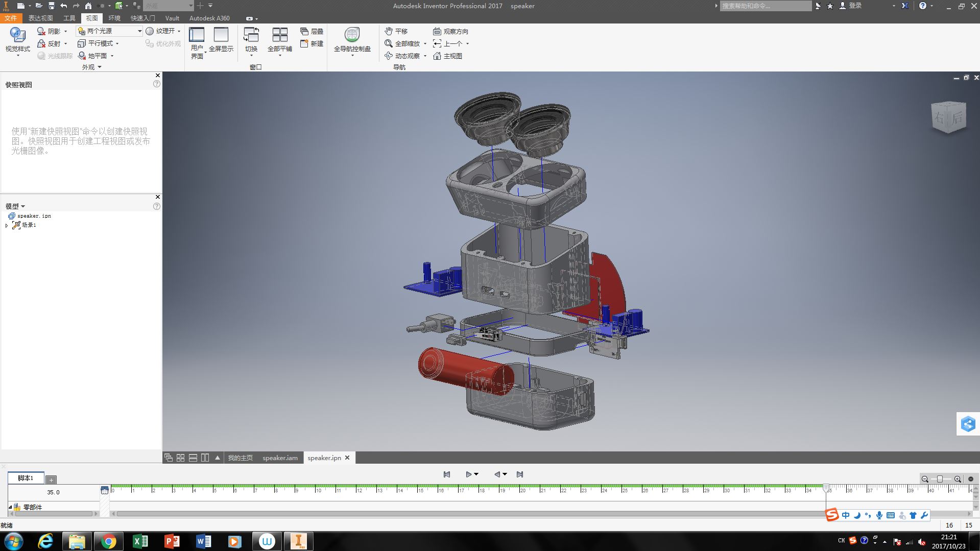Click the Save icon in quick access toolbar

51,6
